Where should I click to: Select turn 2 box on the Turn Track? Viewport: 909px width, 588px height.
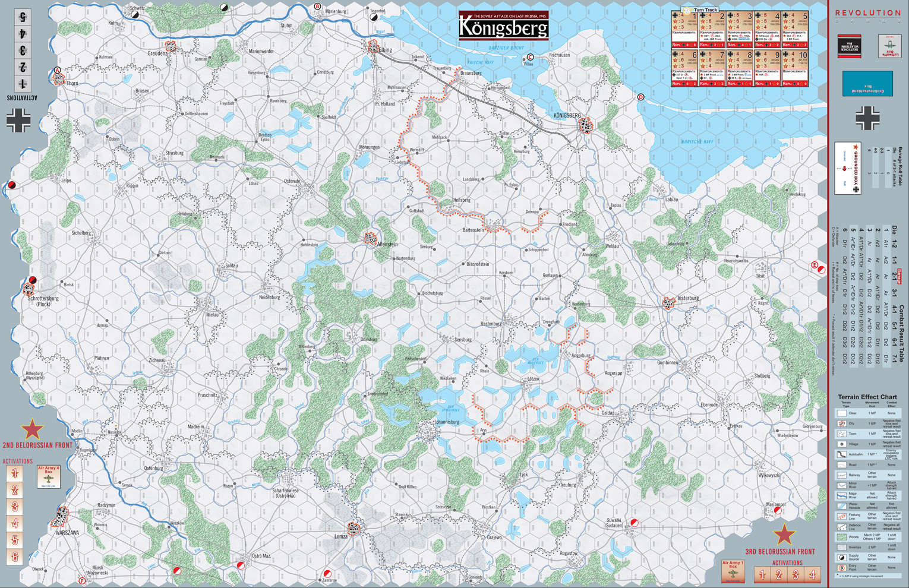coord(712,29)
